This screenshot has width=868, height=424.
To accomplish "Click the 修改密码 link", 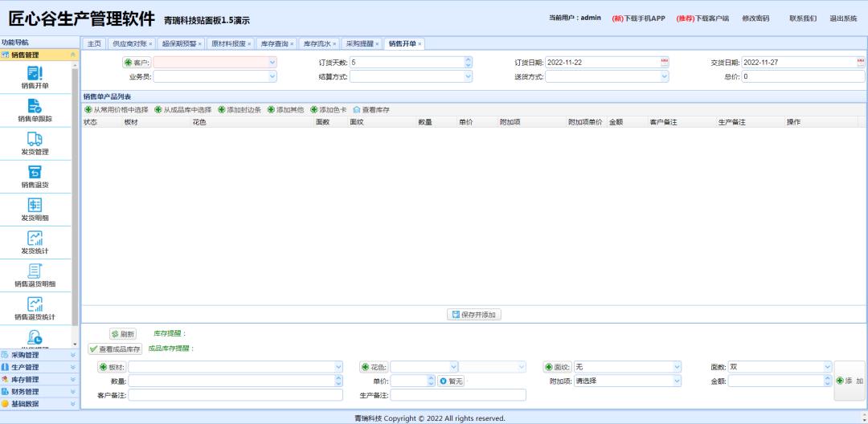I will [755, 18].
